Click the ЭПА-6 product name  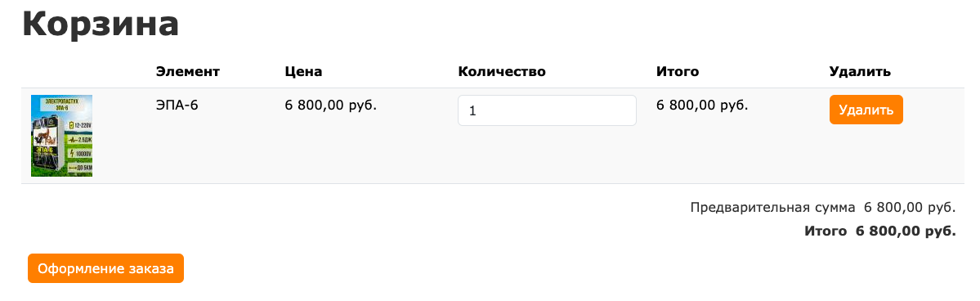[177, 106]
